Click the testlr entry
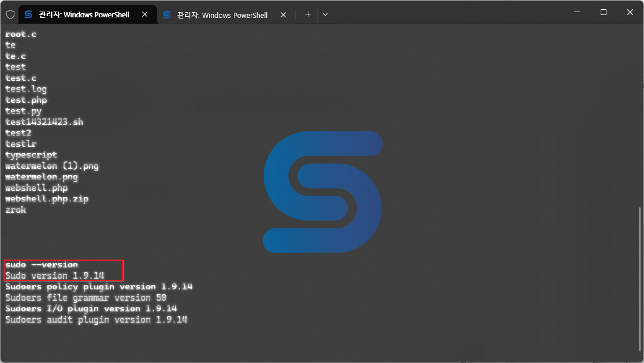 click(x=21, y=144)
